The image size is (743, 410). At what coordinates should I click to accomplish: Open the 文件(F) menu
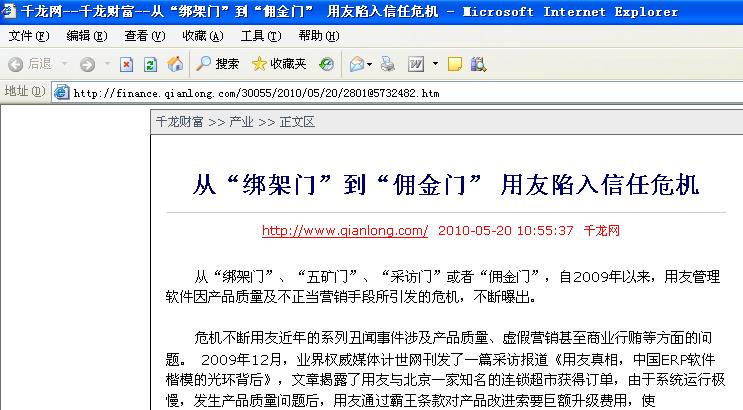[x=29, y=36]
